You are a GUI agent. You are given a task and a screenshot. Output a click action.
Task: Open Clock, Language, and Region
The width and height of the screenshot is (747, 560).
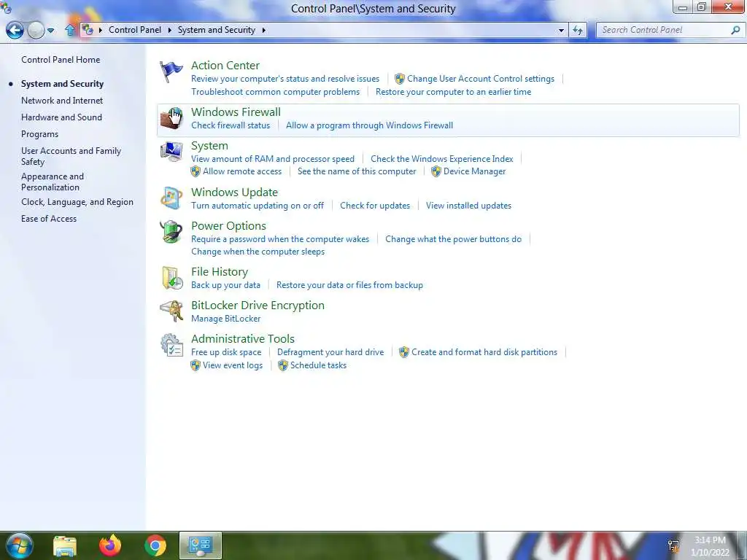pyautogui.click(x=77, y=202)
